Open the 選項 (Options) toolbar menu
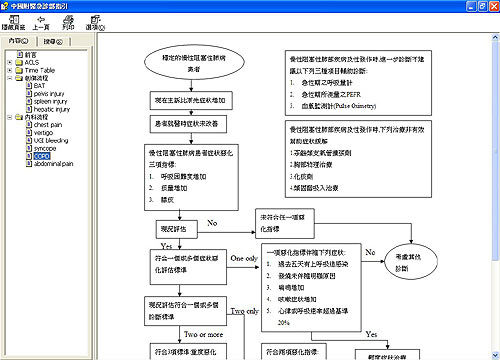Viewport: 500px width, 360px height. pyautogui.click(x=95, y=23)
